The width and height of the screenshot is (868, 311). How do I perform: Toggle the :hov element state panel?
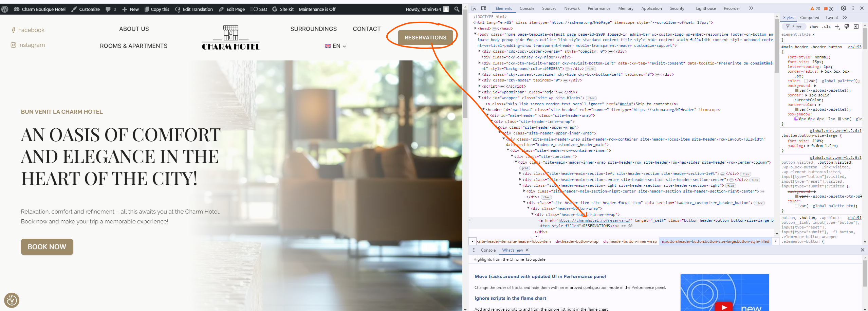814,26
